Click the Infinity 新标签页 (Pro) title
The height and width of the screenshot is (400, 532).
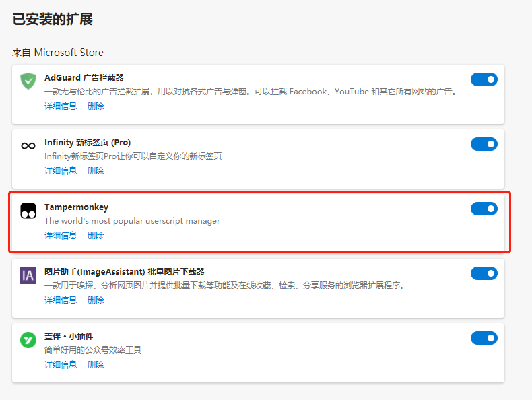pos(88,143)
